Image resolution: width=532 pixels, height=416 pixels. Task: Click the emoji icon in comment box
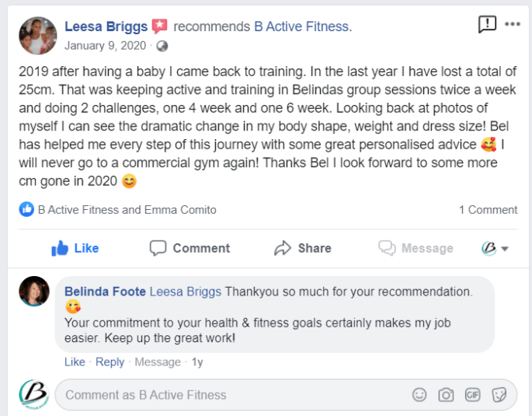pyautogui.click(x=419, y=395)
